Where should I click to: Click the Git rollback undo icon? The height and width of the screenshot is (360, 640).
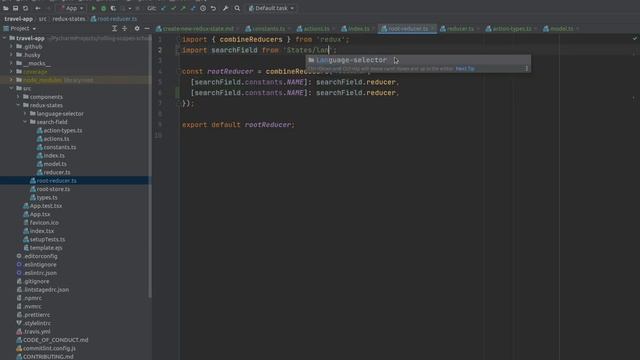click(213, 8)
